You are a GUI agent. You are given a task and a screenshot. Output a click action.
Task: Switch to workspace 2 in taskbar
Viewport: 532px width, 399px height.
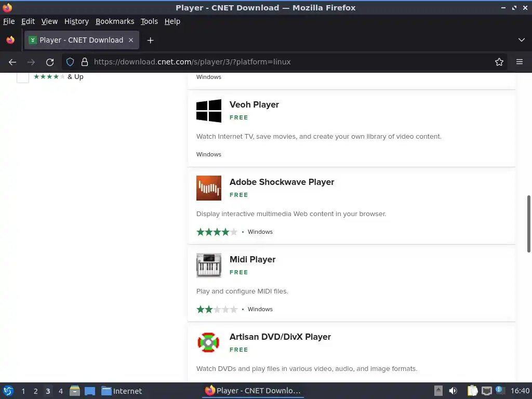click(x=36, y=391)
